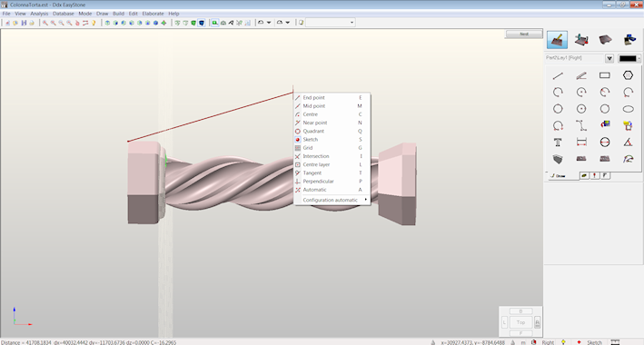The width and height of the screenshot is (644, 345).
Task: Open the machine setup mode icon
Action: pyautogui.click(x=581, y=40)
